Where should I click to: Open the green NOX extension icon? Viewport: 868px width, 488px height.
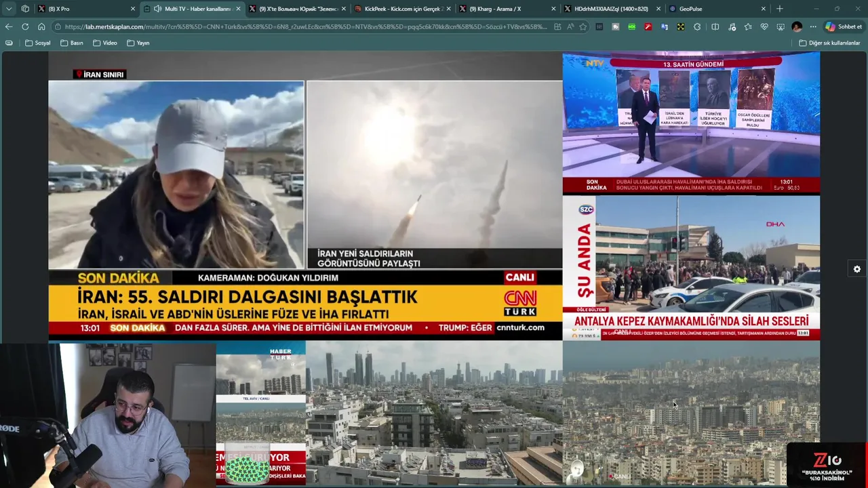[x=632, y=26]
